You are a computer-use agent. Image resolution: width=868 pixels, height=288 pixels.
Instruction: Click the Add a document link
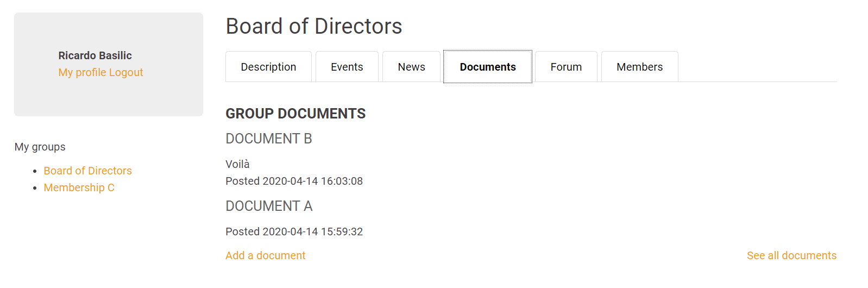(x=265, y=255)
